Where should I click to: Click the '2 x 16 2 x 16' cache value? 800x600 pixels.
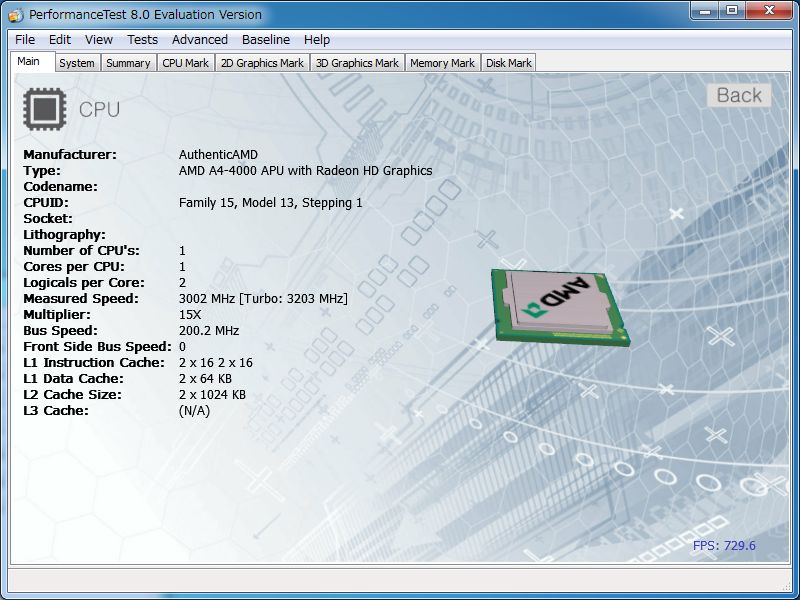[x=216, y=363]
